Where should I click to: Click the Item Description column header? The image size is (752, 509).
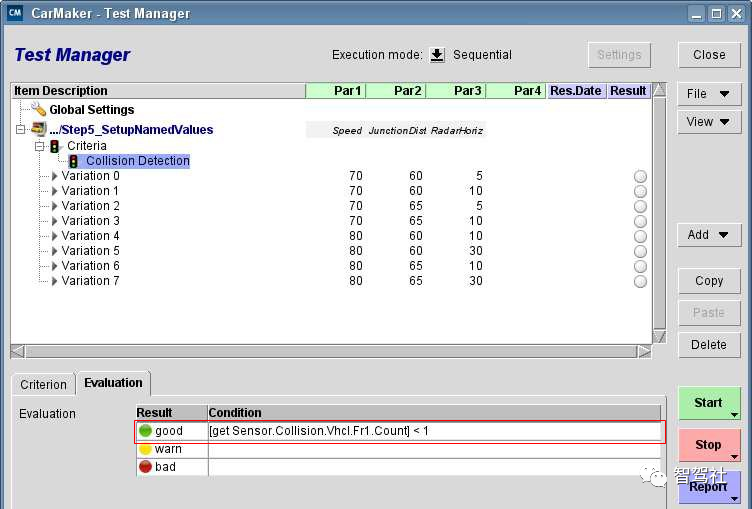[158, 91]
